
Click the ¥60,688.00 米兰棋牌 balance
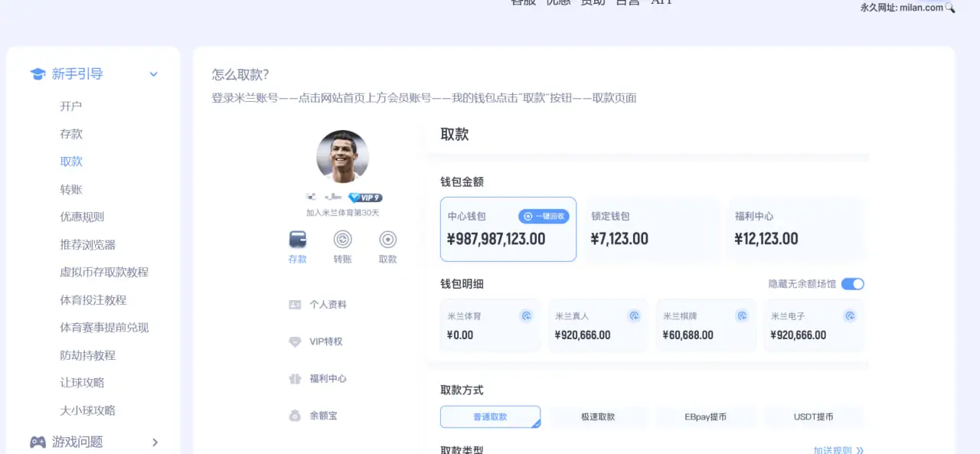point(688,335)
